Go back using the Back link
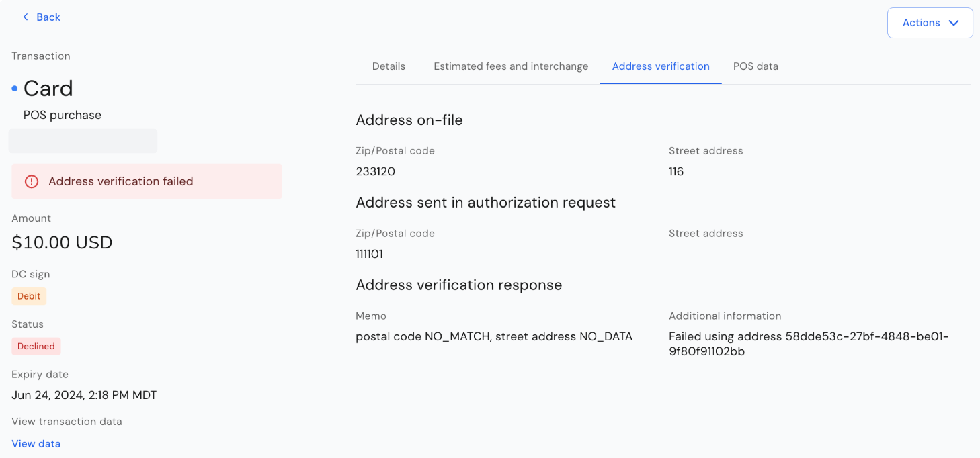980x458 pixels. 41,17
